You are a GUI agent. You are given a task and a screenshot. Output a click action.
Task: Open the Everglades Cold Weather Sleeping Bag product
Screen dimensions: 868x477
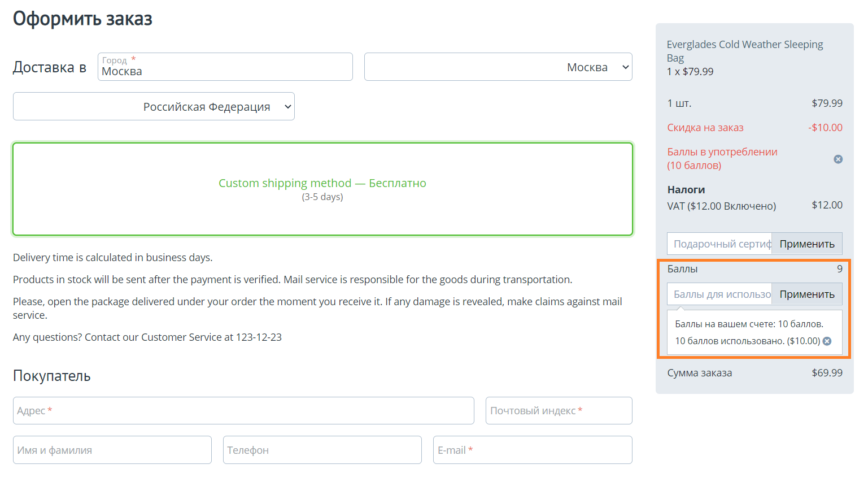click(744, 51)
